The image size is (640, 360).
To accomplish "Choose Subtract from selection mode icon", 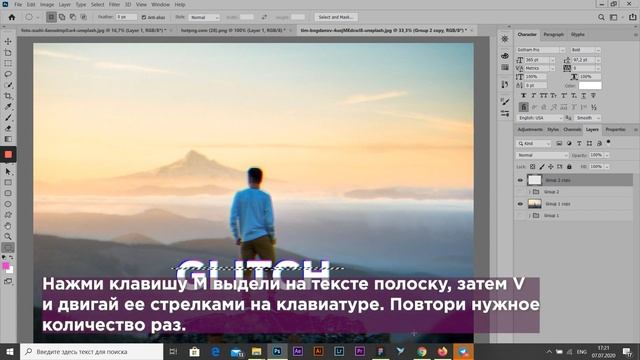I will (x=73, y=17).
